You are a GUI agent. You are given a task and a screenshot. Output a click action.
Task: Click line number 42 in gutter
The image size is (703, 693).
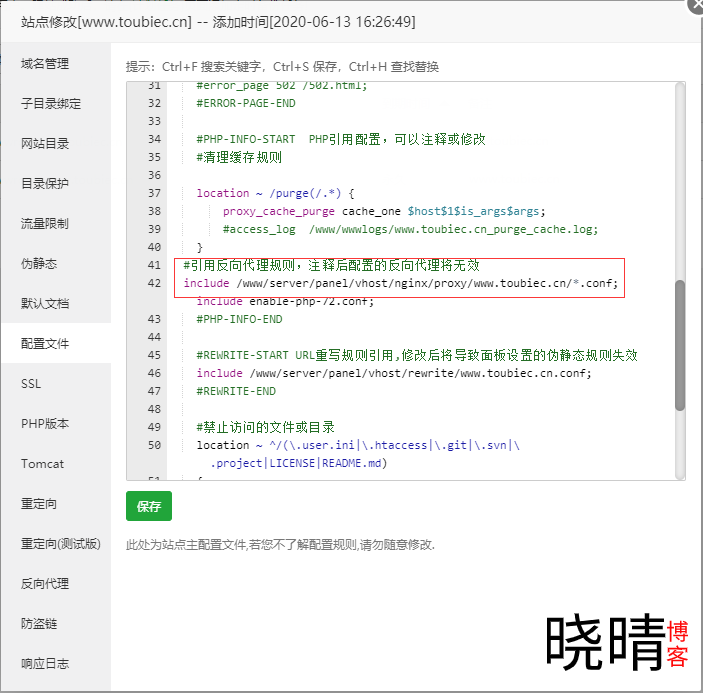pyautogui.click(x=154, y=283)
